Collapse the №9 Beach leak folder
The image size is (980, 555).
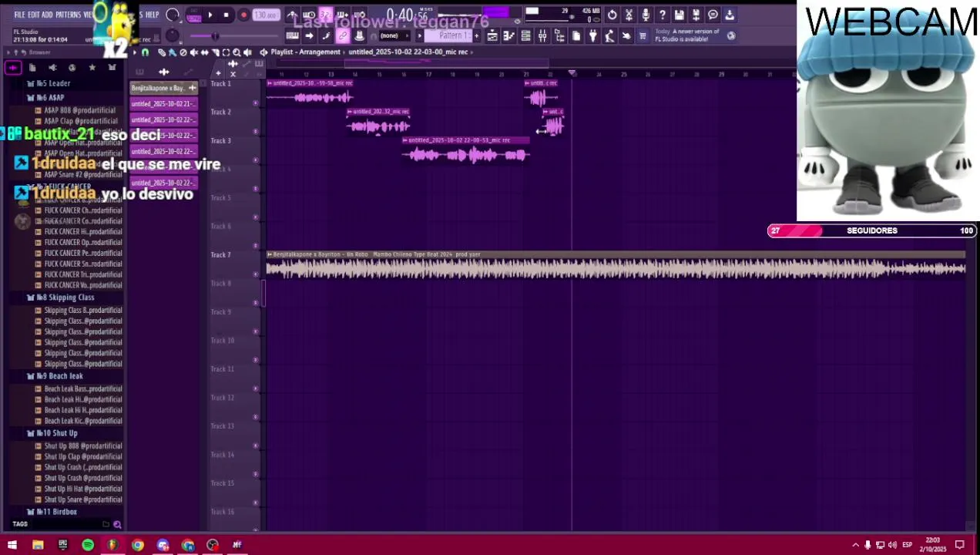pos(60,375)
